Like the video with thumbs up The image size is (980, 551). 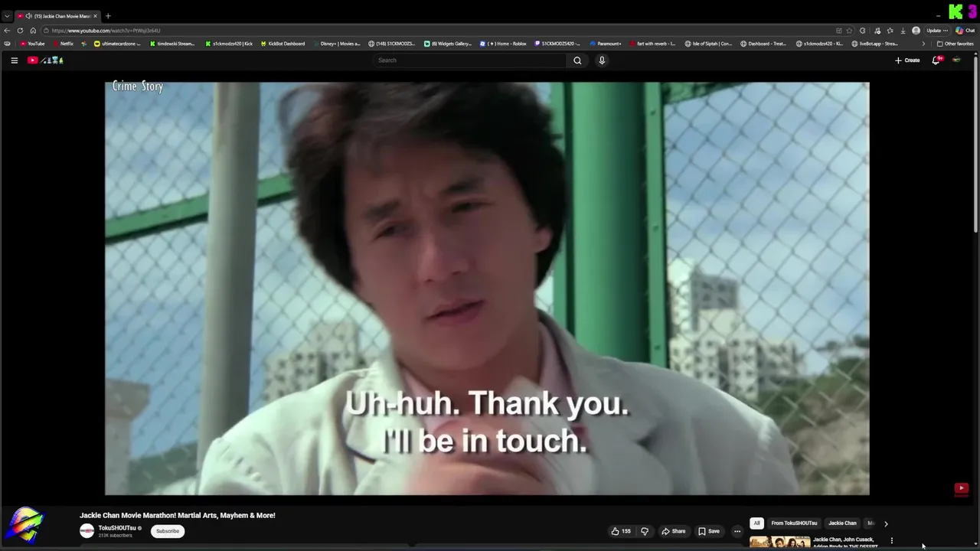621,531
